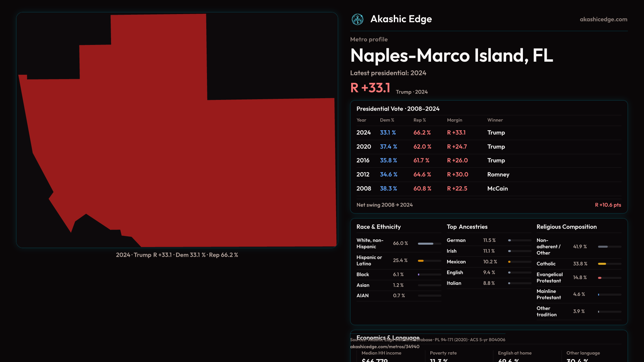Click the 2012 Romney winner row

(488, 175)
